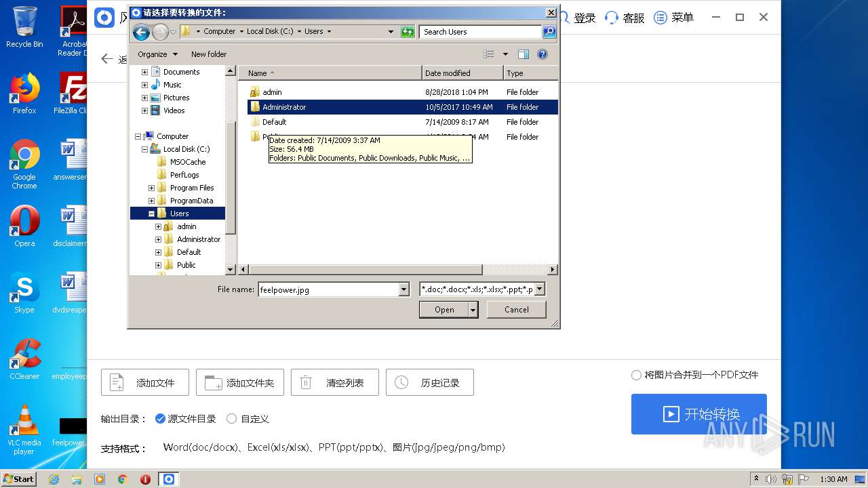Click 历史记录 history button
Image resolution: width=868 pixels, height=488 pixels.
point(430,382)
